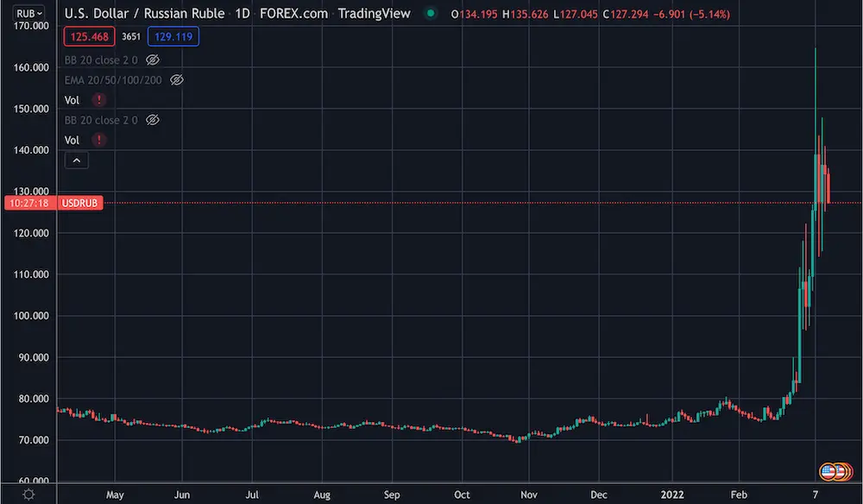Click the 160.000 price axis label
The height and width of the screenshot is (504, 863).
tap(31, 67)
